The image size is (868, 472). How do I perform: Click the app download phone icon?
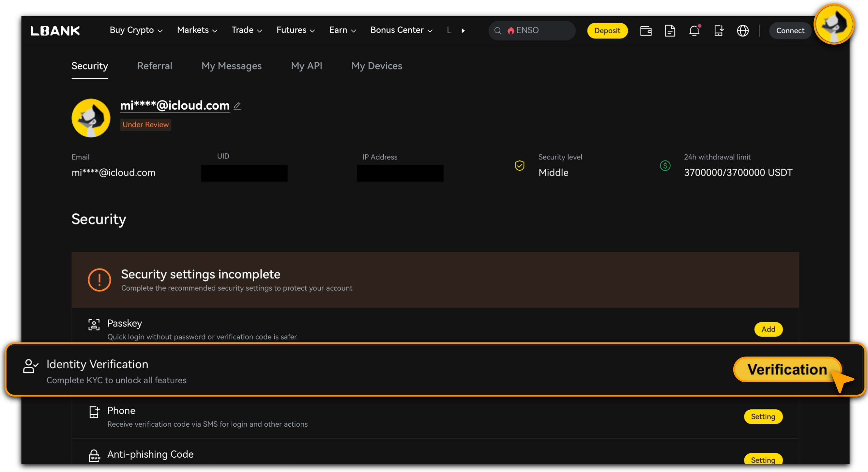point(718,31)
